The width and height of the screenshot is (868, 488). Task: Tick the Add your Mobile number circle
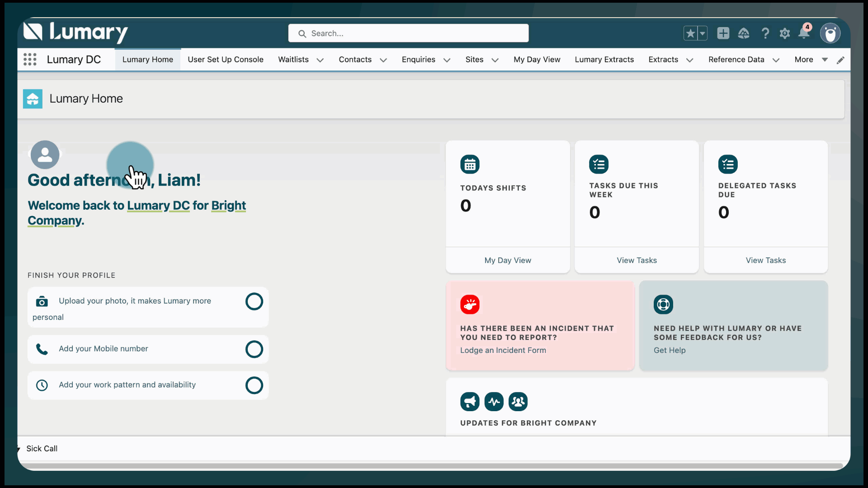coord(254,349)
